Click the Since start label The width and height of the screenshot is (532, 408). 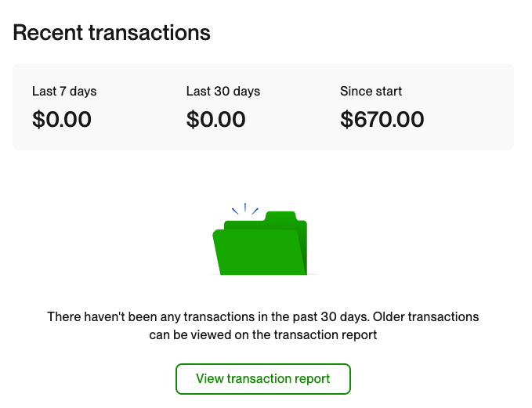pos(371,92)
